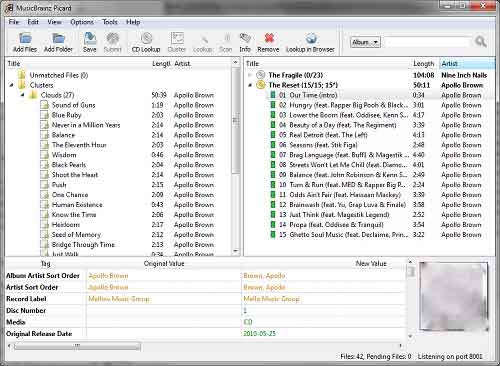Click the New Value column header
500x366 pixels.
(371, 264)
